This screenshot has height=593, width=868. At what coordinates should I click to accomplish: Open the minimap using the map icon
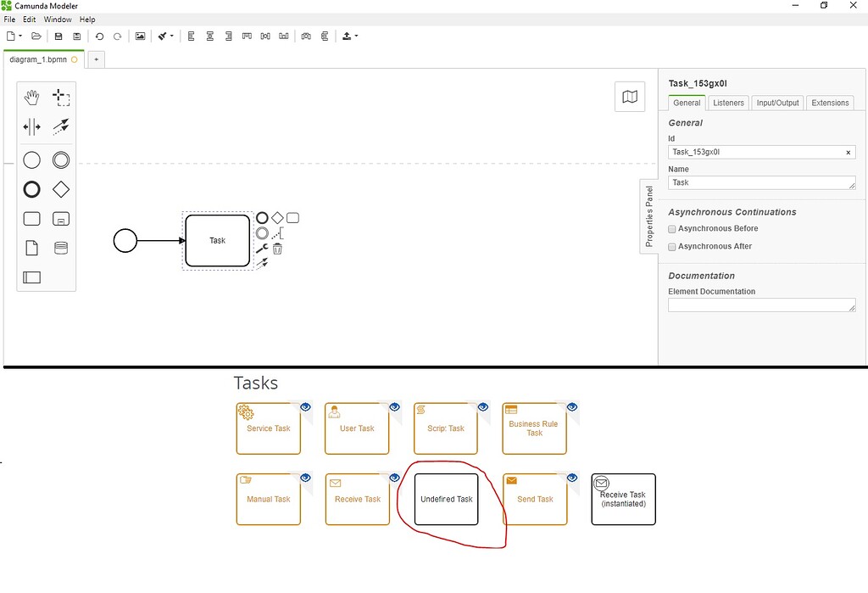(x=630, y=96)
